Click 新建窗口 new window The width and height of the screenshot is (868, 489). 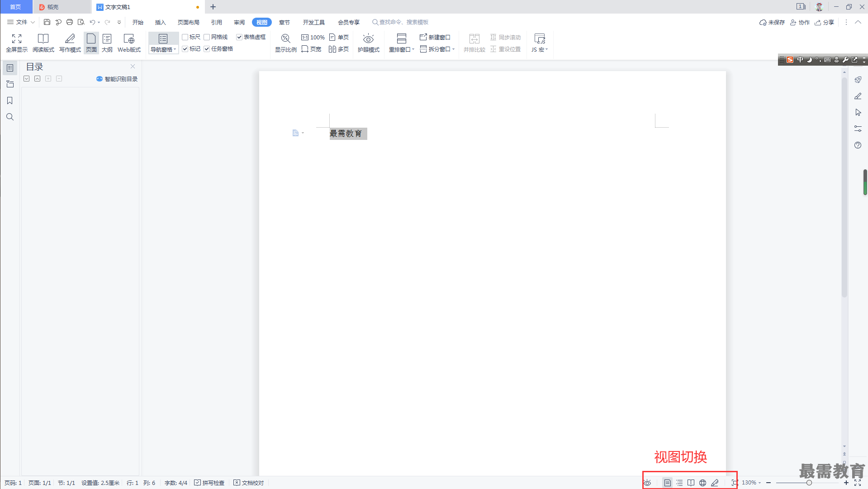(435, 37)
